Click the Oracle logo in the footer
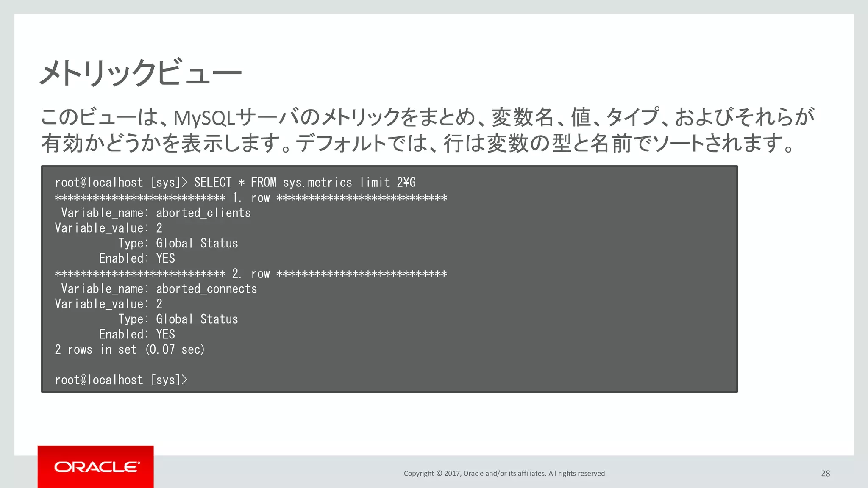Screen dimensions: 868x488 (96, 467)
